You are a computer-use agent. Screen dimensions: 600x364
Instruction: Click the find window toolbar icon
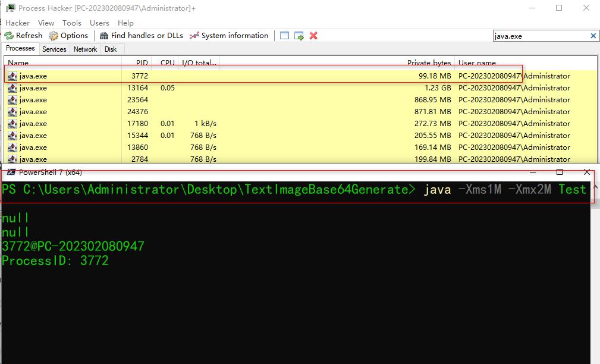click(285, 36)
